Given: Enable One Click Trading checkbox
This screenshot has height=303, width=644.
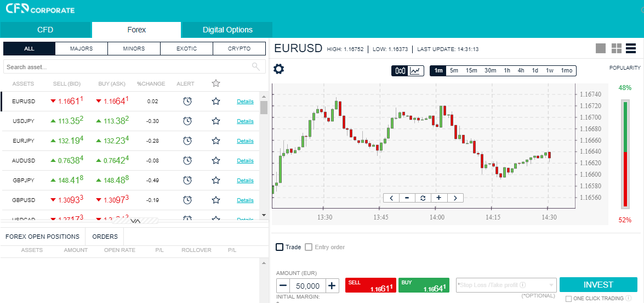Looking at the screenshot, I should pyautogui.click(x=568, y=299).
